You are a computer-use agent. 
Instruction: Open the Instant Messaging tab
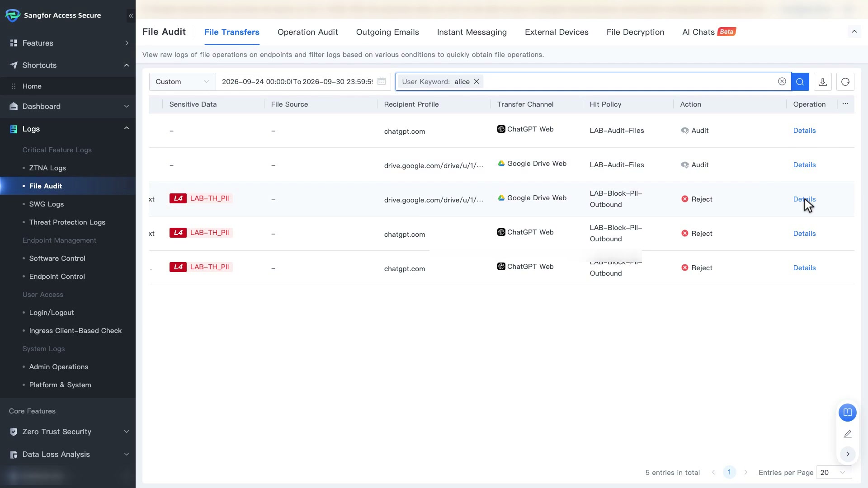click(x=472, y=32)
